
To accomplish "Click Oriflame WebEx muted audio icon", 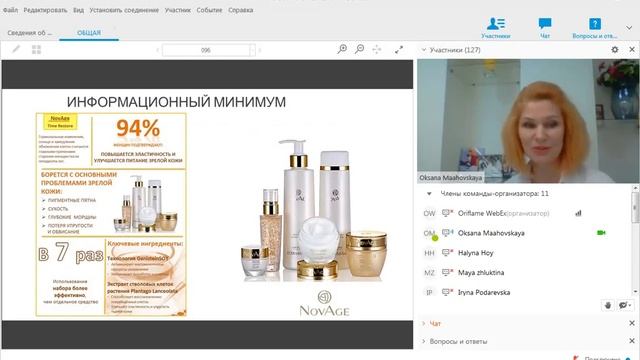I will point(448,213).
